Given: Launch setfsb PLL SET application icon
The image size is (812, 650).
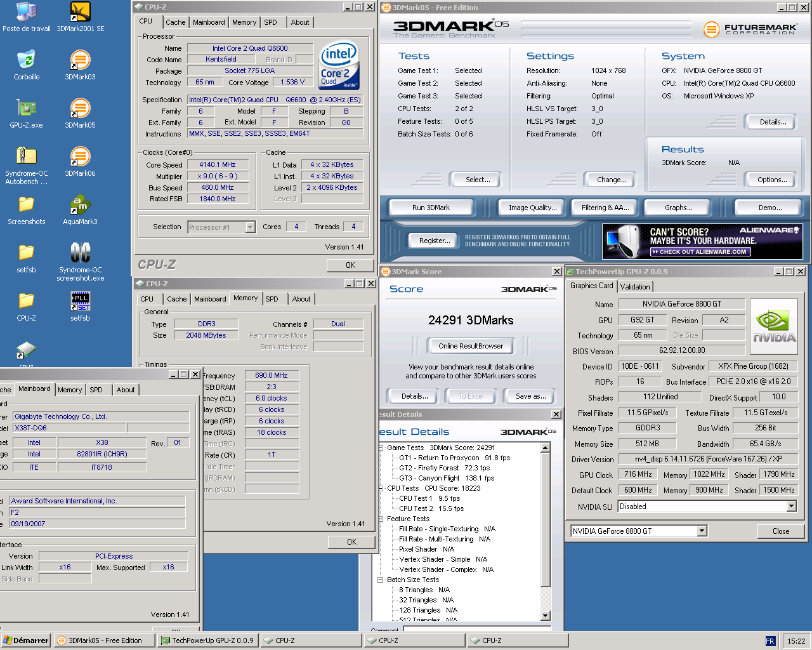Looking at the screenshot, I should (x=80, y=307).
